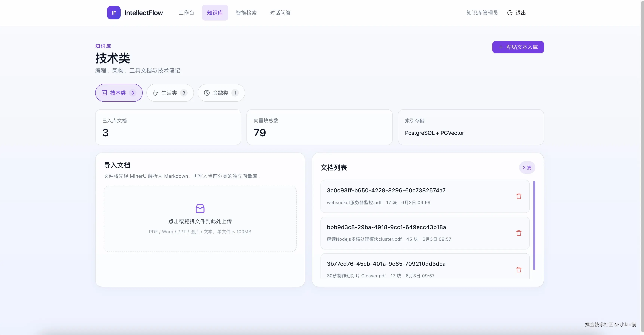Click the 粘贴文本入库 button text

click(522, 47)
